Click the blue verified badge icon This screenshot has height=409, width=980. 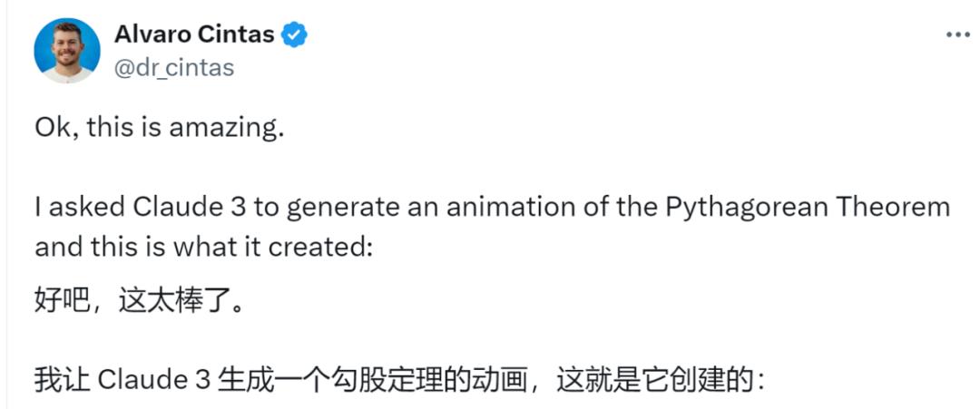[x=295, y=34]
